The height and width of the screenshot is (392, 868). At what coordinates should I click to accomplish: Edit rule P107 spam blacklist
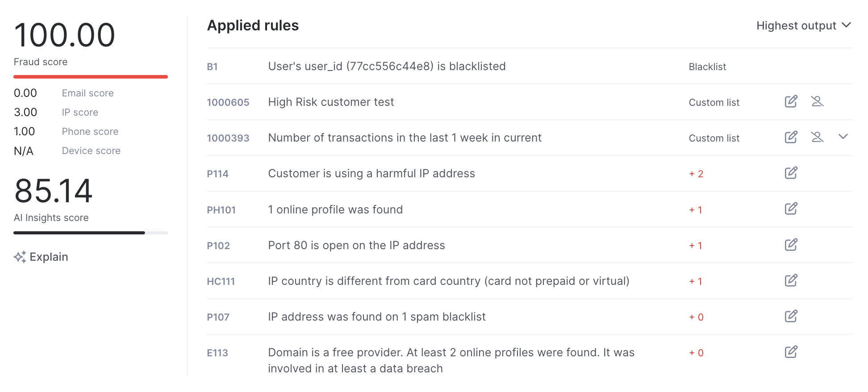(791, 317)
